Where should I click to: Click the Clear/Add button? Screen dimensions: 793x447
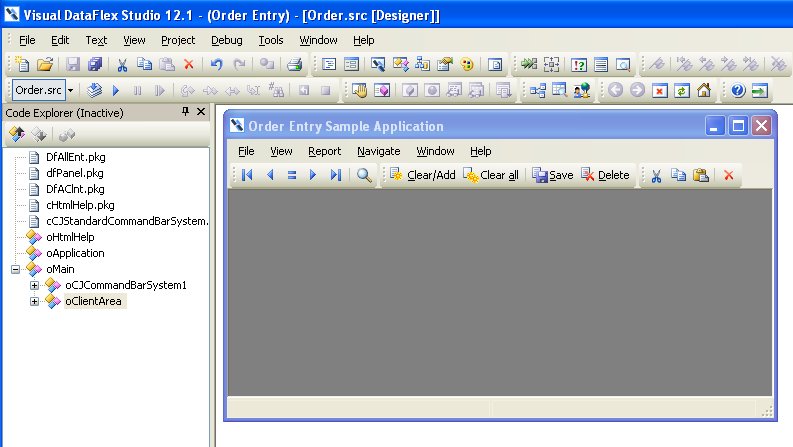click(x=423, y=175)
